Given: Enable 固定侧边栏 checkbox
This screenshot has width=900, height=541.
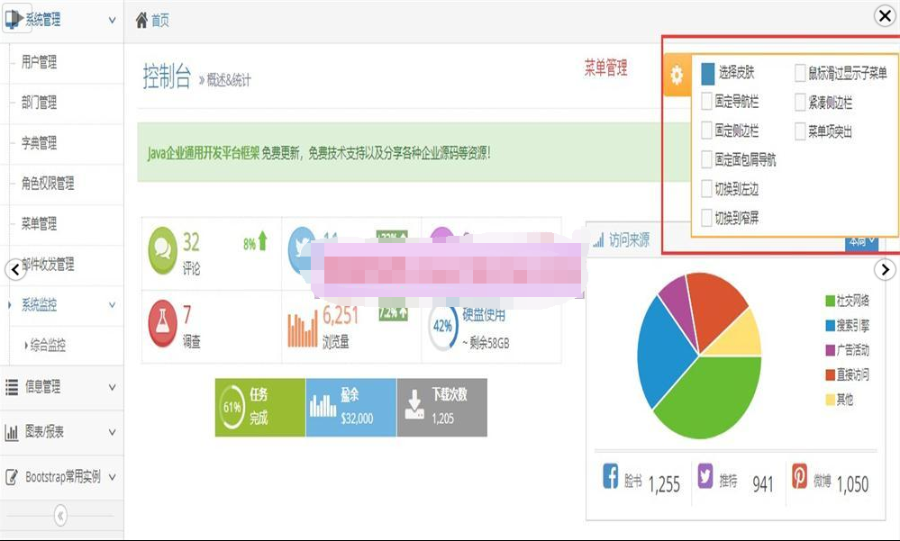Looking at the screenshot, I should click(707, 130).
